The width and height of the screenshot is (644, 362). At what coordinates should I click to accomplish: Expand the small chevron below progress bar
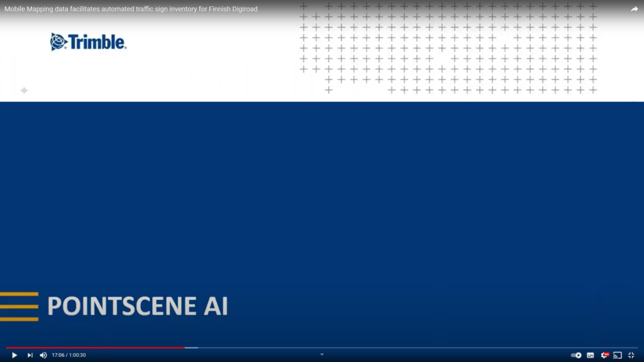tap(322, 354)
